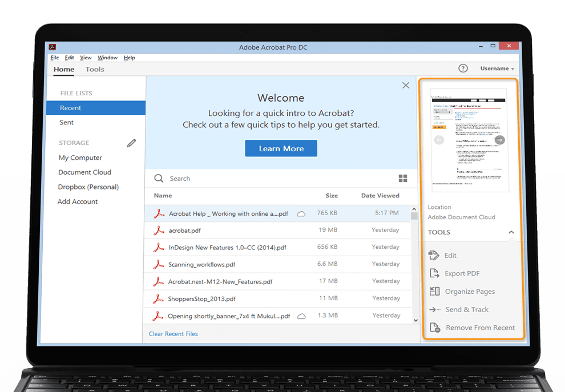The height and width of the screenshot is (392, 565).
Task: Select Recent file list
Action: pyautogui.click(x=96, y=108)
